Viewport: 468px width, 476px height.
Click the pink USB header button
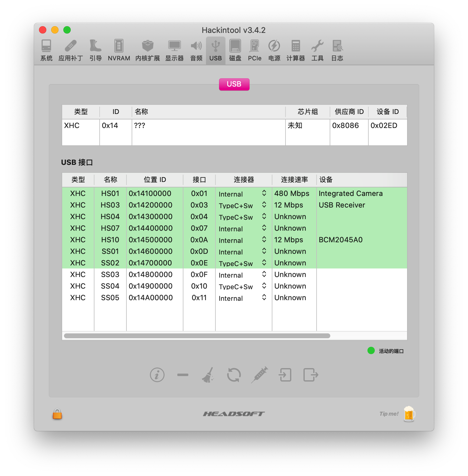(234, 84)
